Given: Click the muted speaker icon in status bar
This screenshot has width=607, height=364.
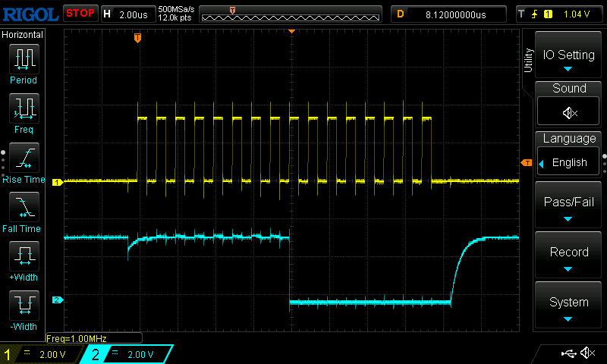Looking at the screenshot, I should click(587, 353).
